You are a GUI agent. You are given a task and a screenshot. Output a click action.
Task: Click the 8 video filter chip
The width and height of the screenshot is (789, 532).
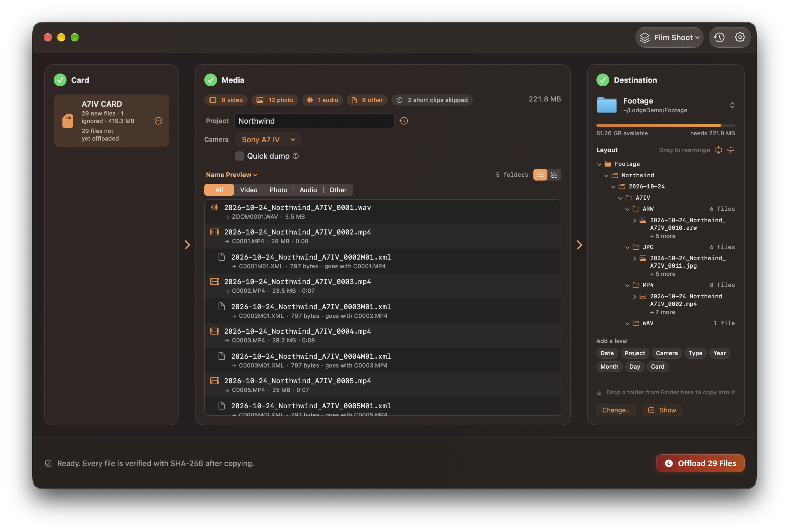226,100
